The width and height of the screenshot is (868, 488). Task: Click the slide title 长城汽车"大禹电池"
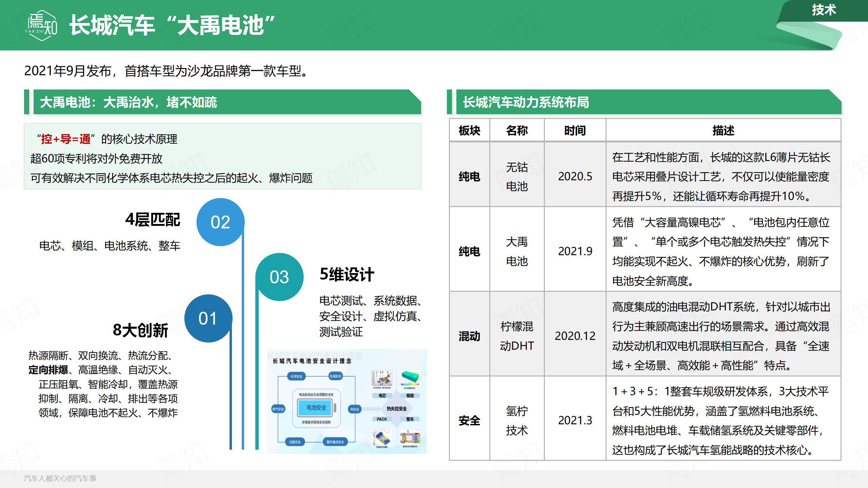click(x=172, y=25)
